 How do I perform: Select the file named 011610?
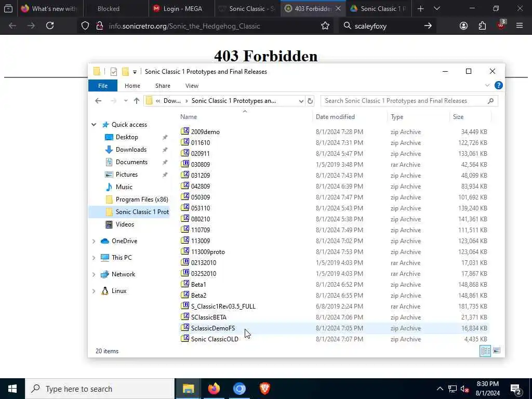click(201, 143)
